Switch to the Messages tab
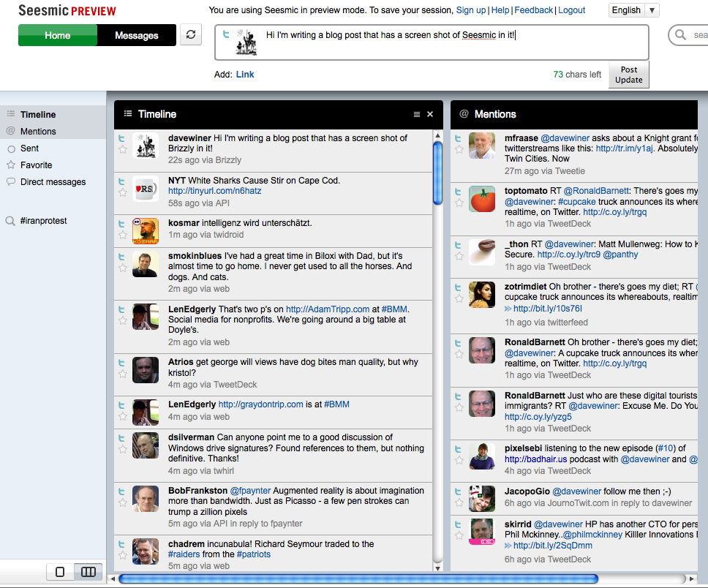The height and width of the screenshot is (588, 708). pos(136,35)
